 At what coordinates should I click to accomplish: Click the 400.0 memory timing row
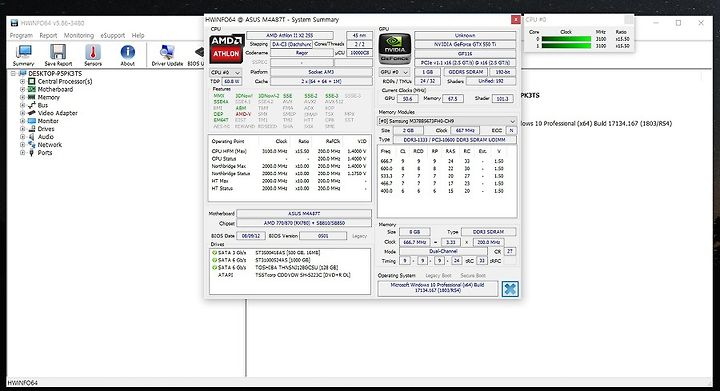(442, 191)
